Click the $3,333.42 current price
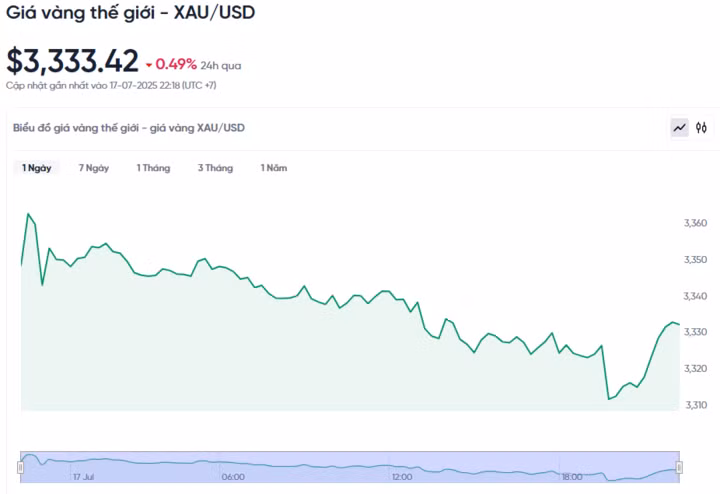Screen dimensions: 720x494 73,61
